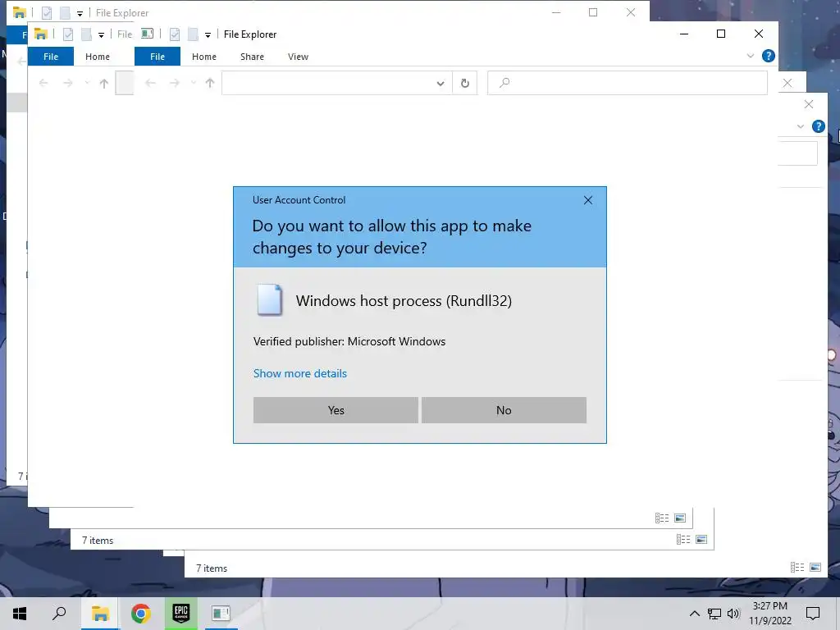The width and height of the screenshot is (840, 630).
Task: Launch Google Chrome from the taskbar
Action: point(140,614)
